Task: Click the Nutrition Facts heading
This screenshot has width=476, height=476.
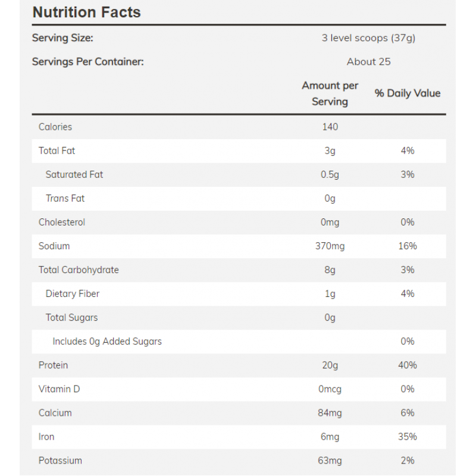Action: pos(86,12)
